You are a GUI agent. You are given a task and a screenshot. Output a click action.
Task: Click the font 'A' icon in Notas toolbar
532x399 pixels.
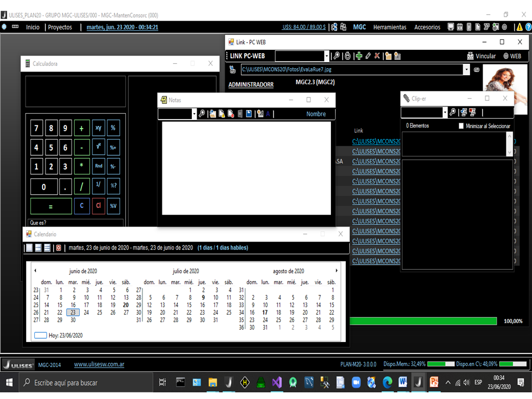[x=268, y=114]
